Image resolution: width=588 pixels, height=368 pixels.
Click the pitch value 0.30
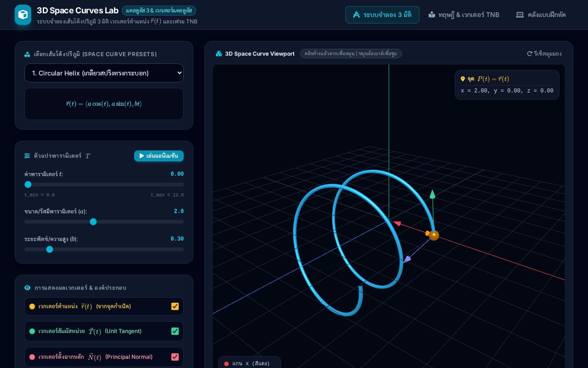(177, 239)
